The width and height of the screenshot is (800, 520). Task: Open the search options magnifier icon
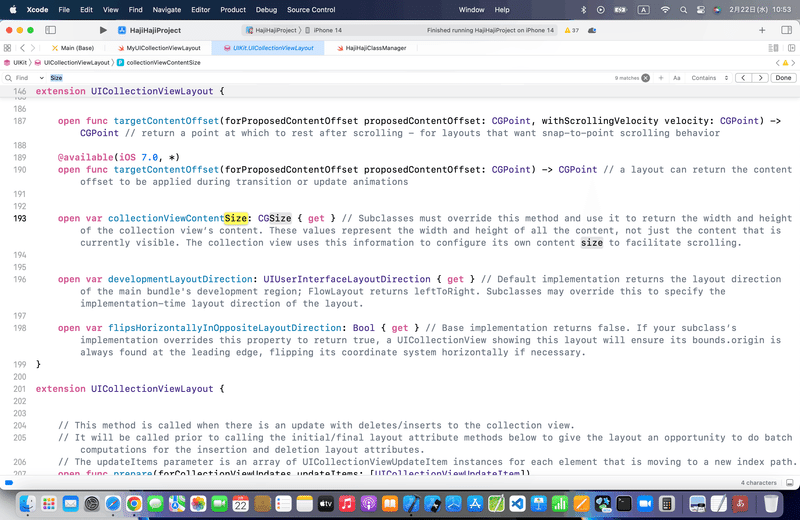[8, 78]
